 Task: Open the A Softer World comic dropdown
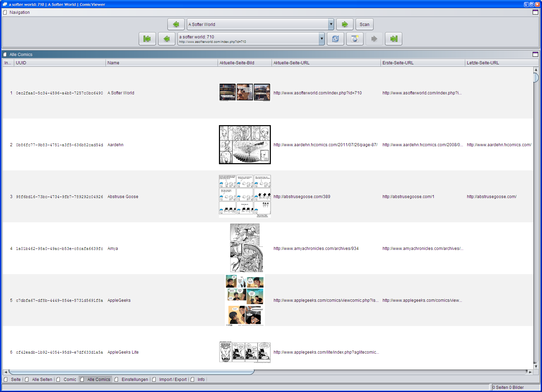point(331,24)
